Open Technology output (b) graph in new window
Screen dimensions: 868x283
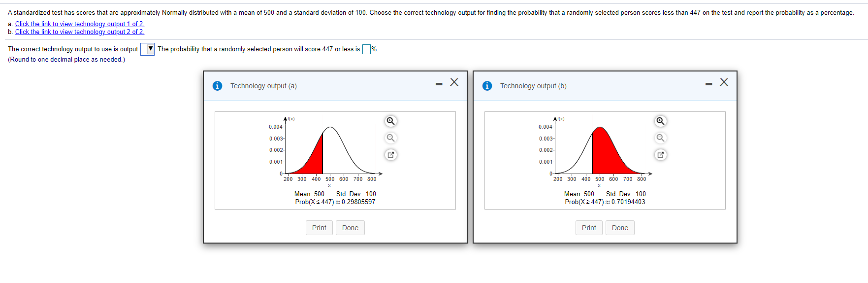click(x=660, y=155)
